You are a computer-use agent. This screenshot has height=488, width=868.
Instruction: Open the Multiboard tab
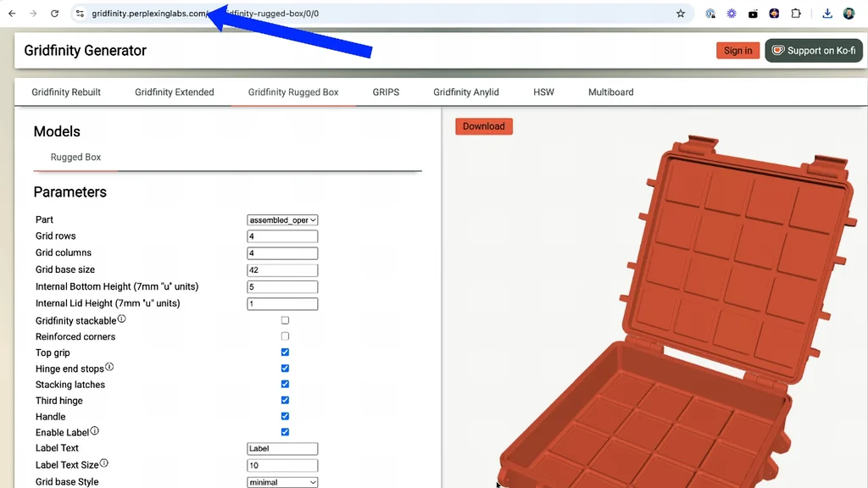click(x=610, y=91)
